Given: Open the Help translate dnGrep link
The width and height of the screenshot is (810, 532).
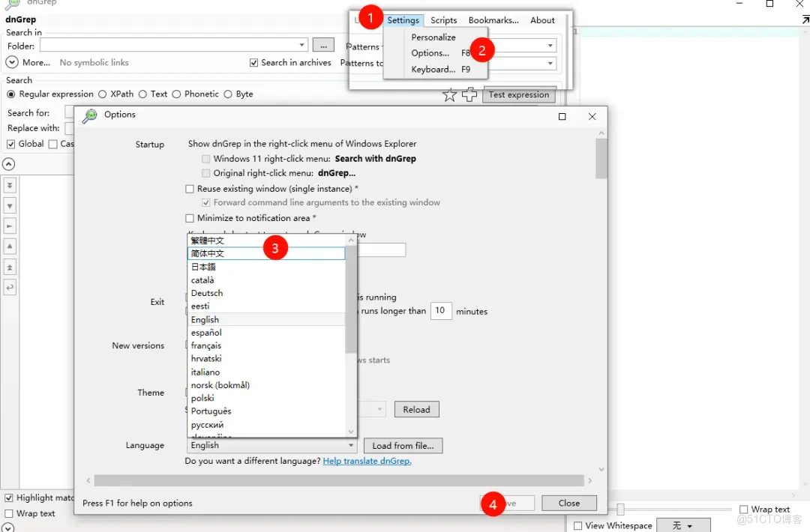Looking at the screenshot, I should [367, 461].
